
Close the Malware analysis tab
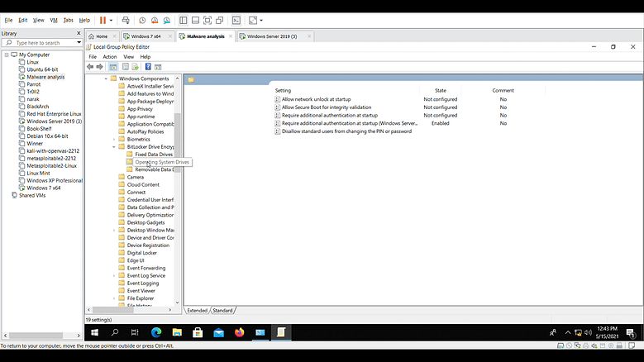click(231, 36)
